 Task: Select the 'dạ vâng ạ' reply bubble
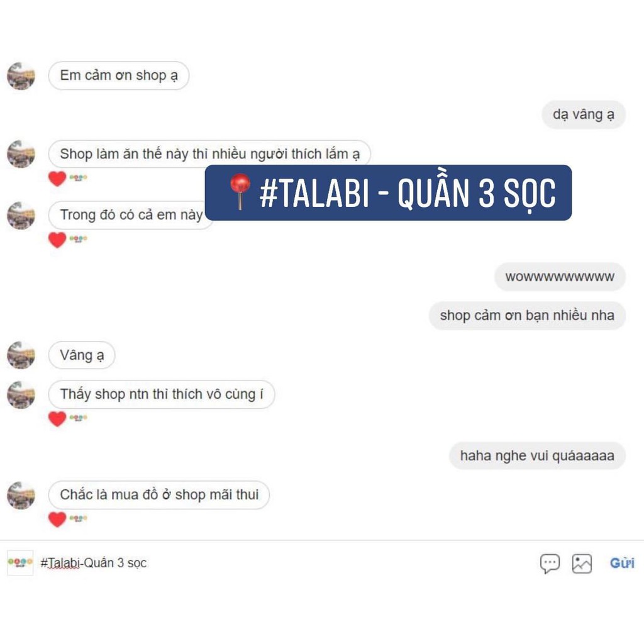click(583, 114)
